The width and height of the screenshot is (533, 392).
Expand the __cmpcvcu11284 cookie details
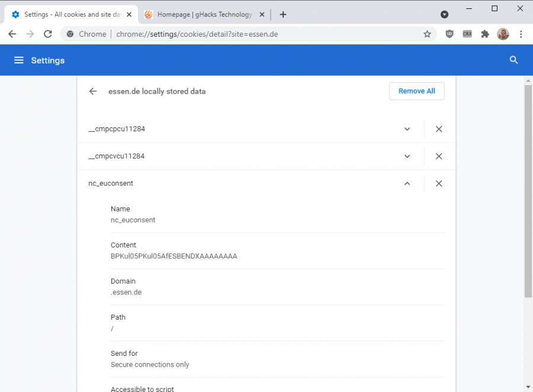[x=407, y=156]
